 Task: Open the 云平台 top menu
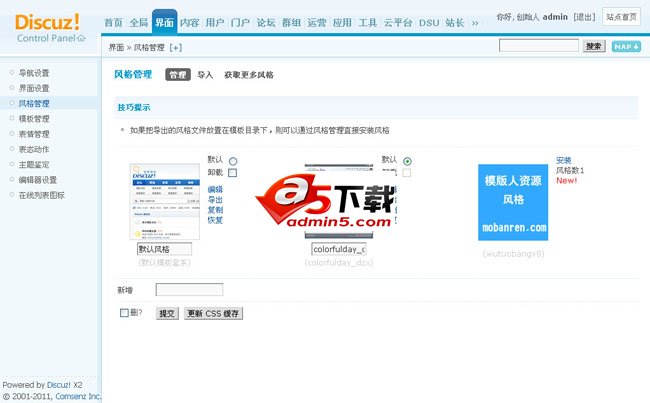point(398,22)
